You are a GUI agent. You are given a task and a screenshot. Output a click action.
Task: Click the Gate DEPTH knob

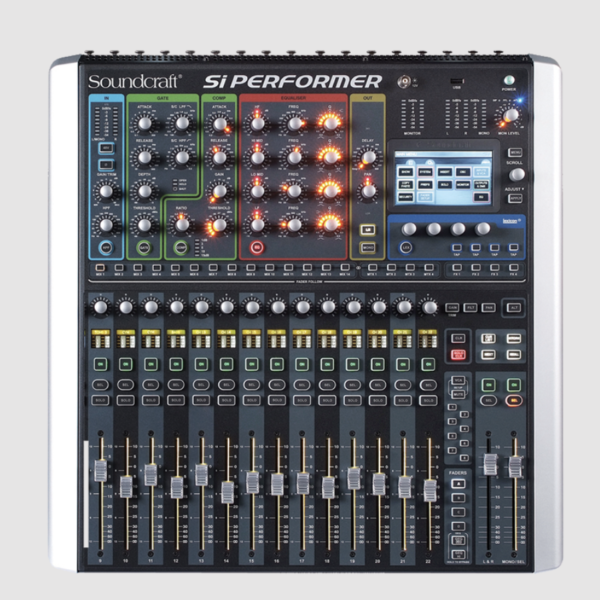coord(145,191)
